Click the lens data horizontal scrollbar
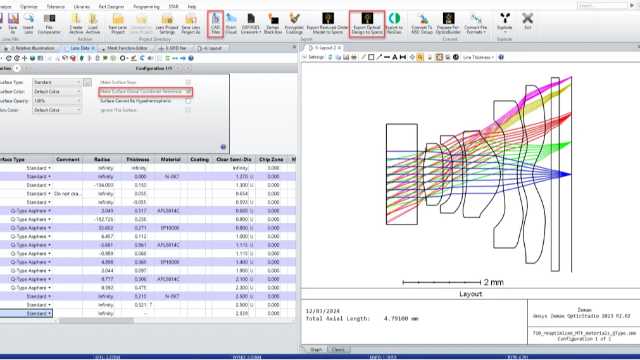The width and height of the screenshot is (640, 360). [x=96, y=321]
